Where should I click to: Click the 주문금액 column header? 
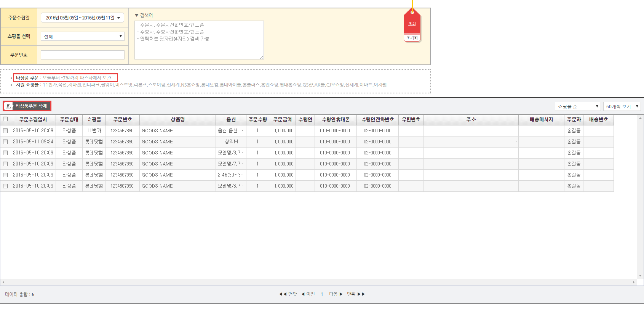click(282, 119)
